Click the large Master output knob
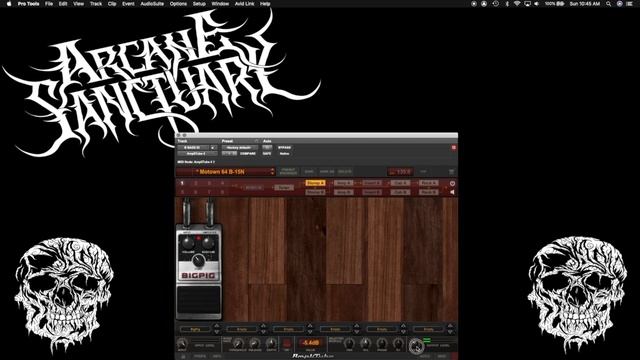This screenshot has height=360, width=640. (x=416, y=346)
